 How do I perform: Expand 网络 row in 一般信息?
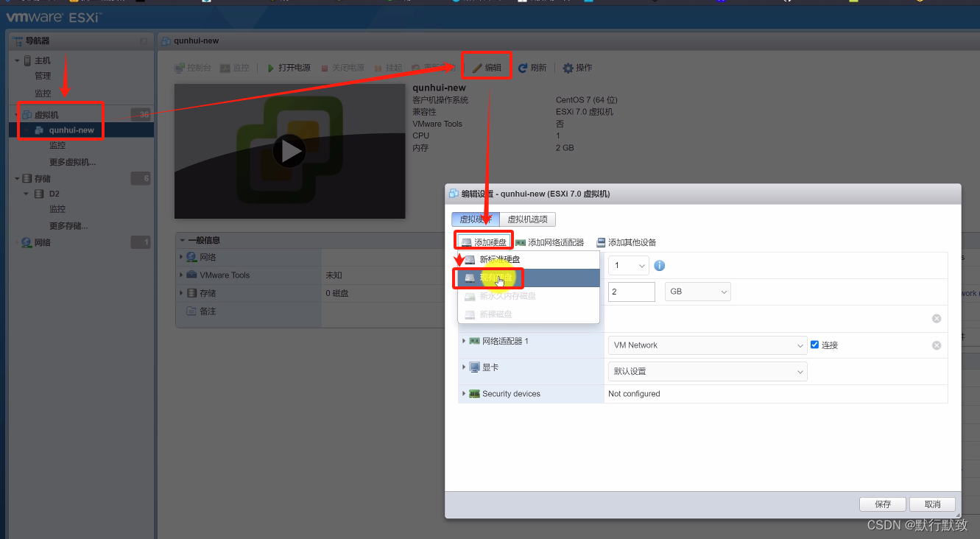(182, 257)
